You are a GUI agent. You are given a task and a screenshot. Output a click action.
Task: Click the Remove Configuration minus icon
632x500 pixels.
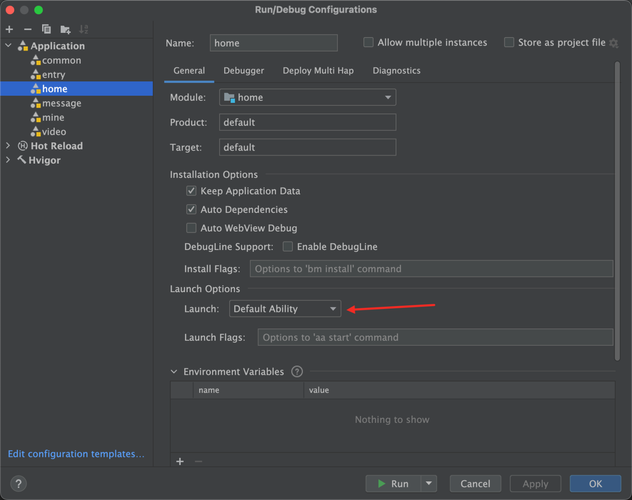27,29
